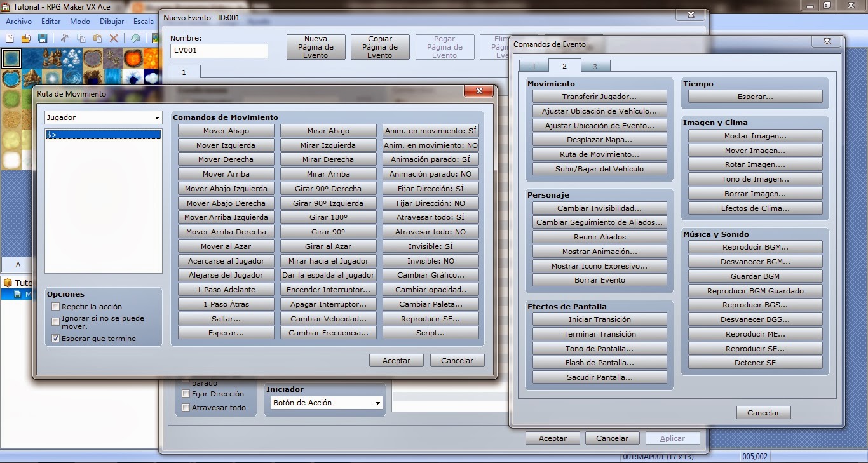
Task: Check the Fijar Dirección option
Action: pos(186,394)
